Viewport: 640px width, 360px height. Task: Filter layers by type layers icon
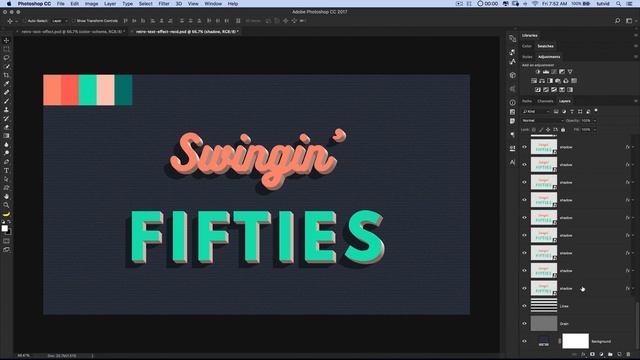(572, 111)
